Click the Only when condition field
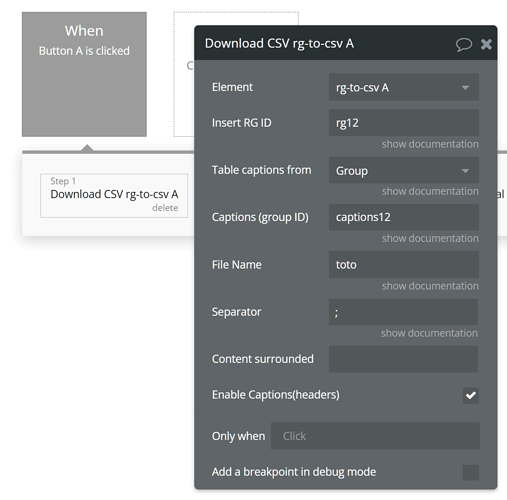 (375, 436)
